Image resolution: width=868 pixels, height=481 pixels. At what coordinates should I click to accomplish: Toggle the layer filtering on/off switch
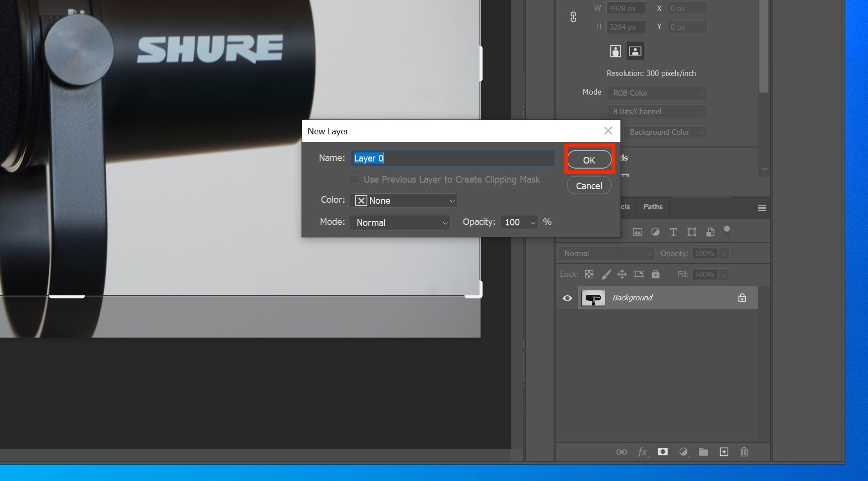[x=727, y=231]
